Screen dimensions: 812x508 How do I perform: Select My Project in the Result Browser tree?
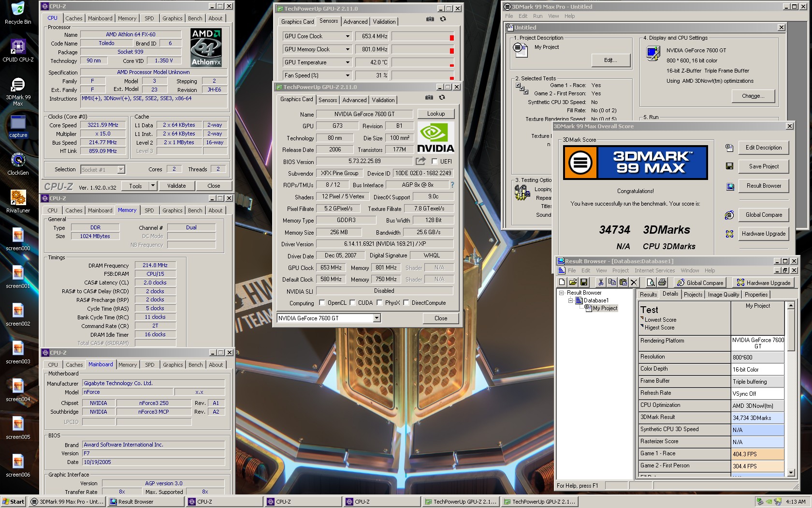coord(605,308)
